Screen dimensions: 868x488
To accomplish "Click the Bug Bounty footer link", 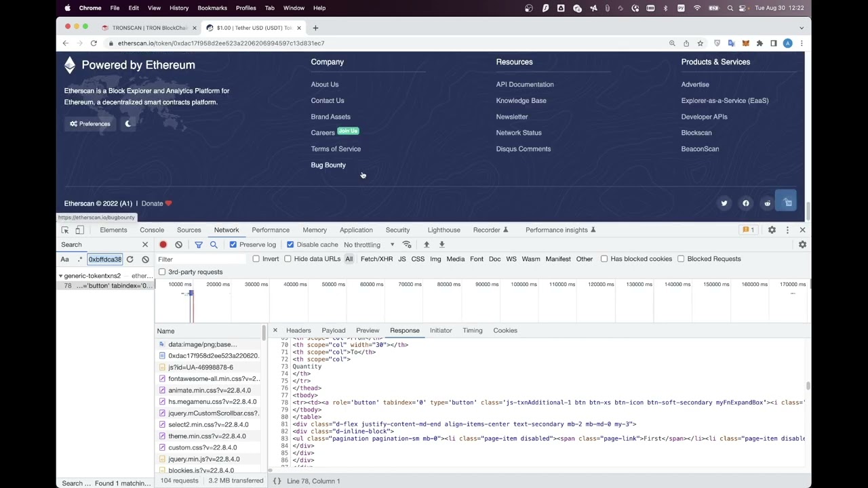I will pyautogui.click(x=328, y=165).
